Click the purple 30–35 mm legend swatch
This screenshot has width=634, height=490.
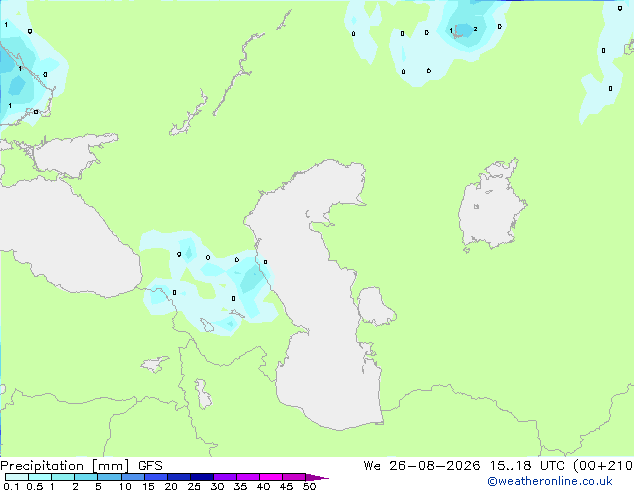(225, 477)
